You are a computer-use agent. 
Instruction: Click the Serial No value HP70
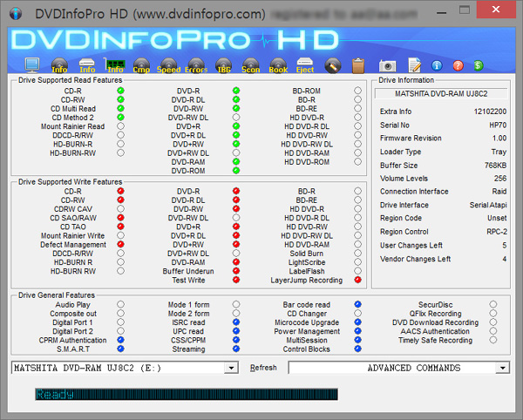[x=498, y=125]
